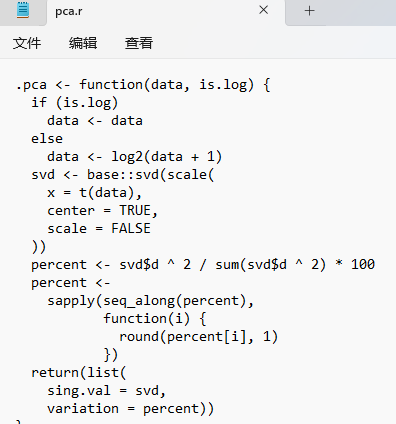Click the Notepad app icon
Screen dimensions: 396x424
[23, 10]
